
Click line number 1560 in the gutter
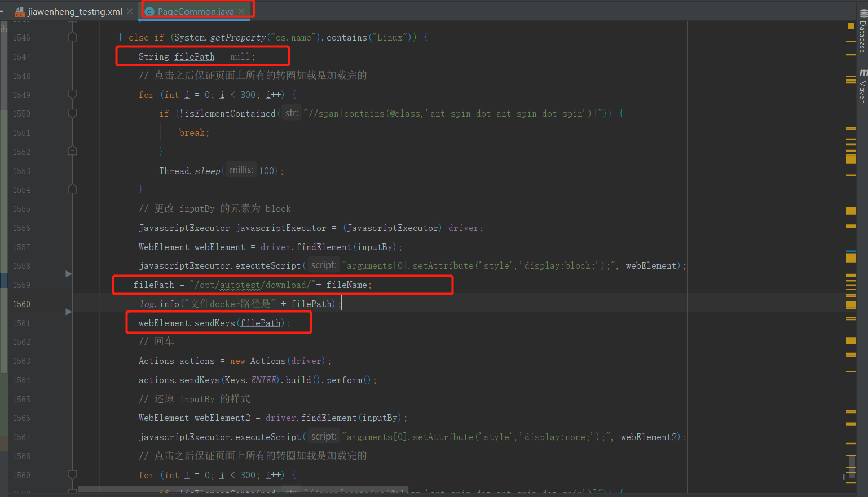click(x=21, y=304)
